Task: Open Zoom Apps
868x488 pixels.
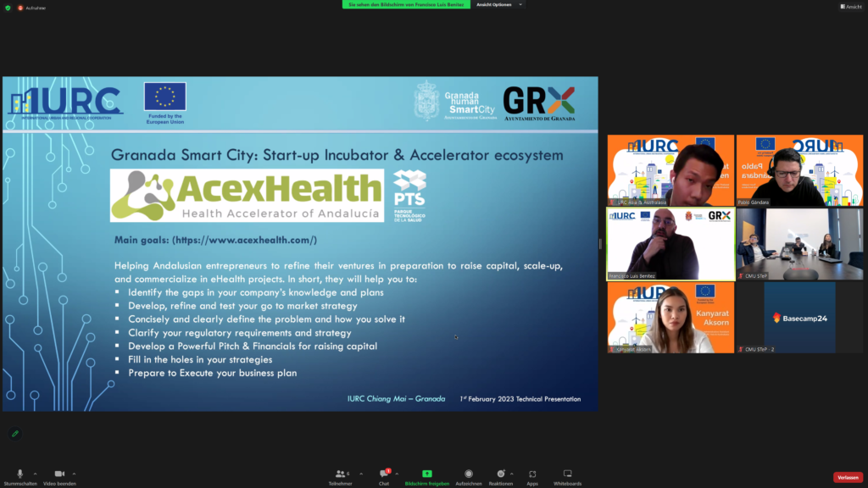Action: click(532, 474)
